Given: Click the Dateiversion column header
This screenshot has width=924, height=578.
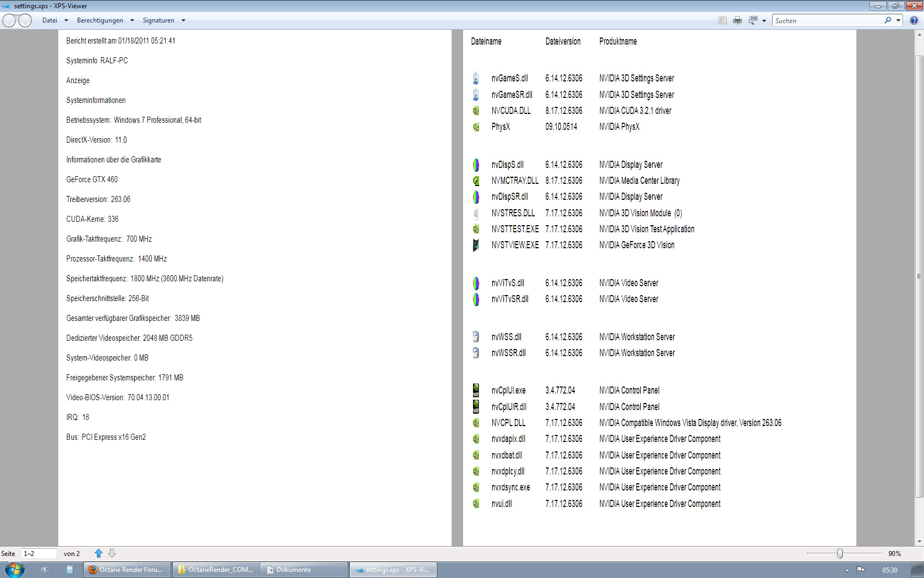Looking at the screenshot, I should [563, 41].
